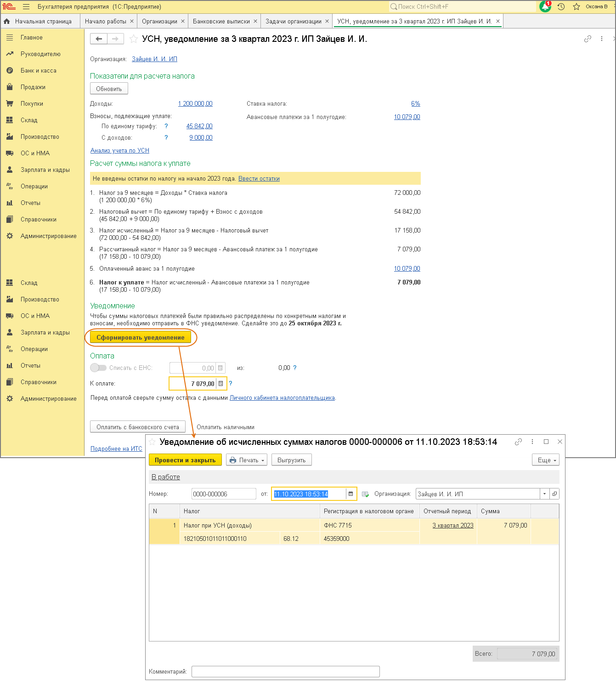
Task: Click the Номер field 0000-000006
Action: tap(224, 494)
